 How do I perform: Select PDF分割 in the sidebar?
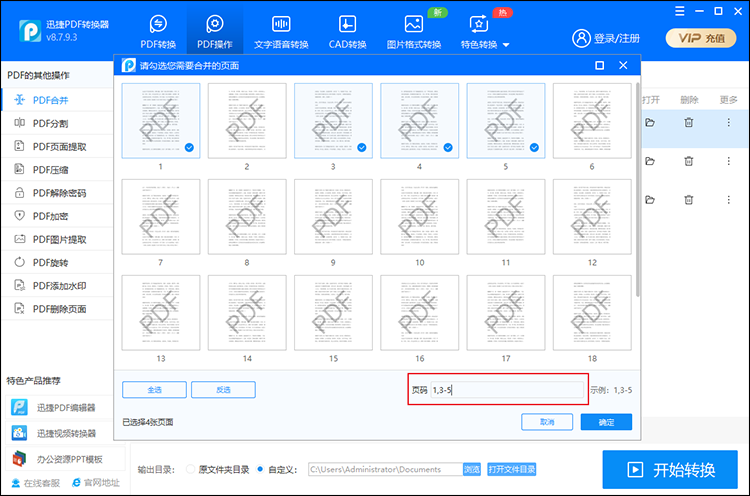[x=56, y=123]
